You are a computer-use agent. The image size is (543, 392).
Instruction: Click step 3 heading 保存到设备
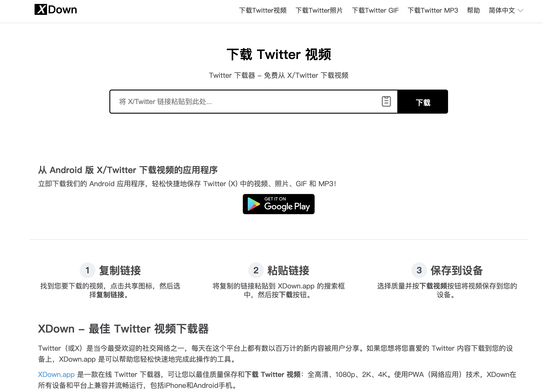tap(457, 271)
